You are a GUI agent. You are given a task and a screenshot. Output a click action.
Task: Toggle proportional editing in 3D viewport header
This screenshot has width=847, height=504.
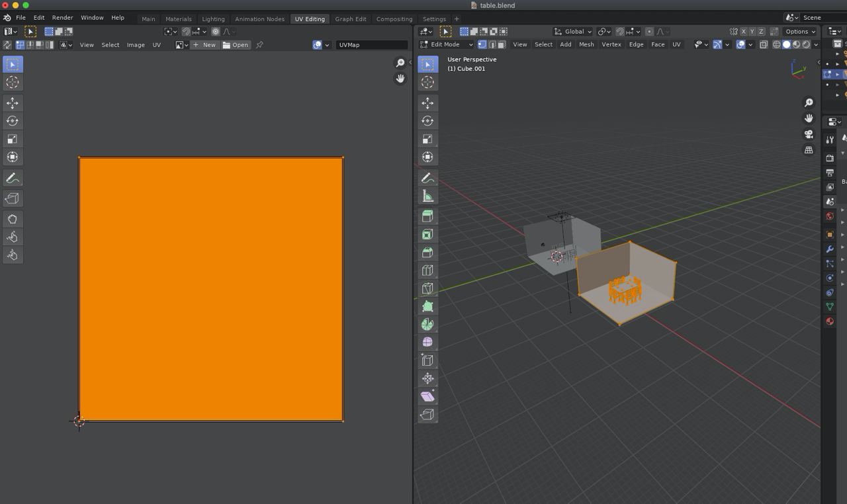650,31
